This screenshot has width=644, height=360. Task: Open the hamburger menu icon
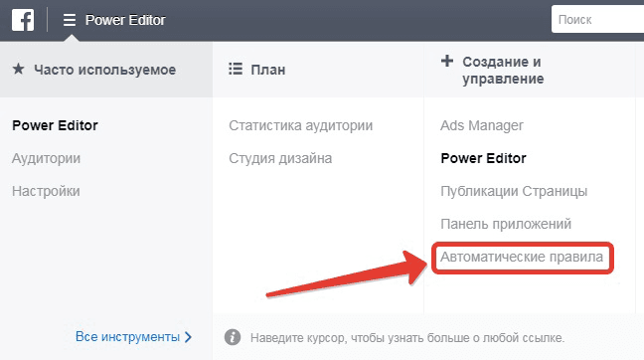point(70,20)
